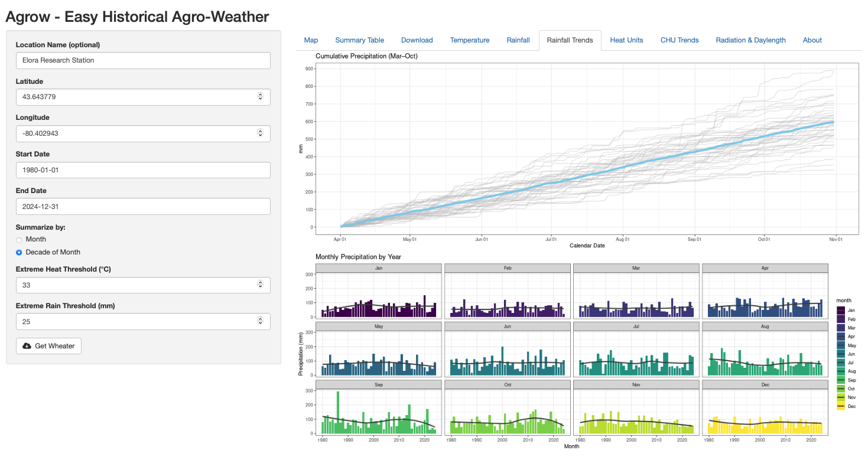Image resolution: width=868 pixels, height=457 pixels.
Task: Open the Map tab
Action: coord(311,40)
